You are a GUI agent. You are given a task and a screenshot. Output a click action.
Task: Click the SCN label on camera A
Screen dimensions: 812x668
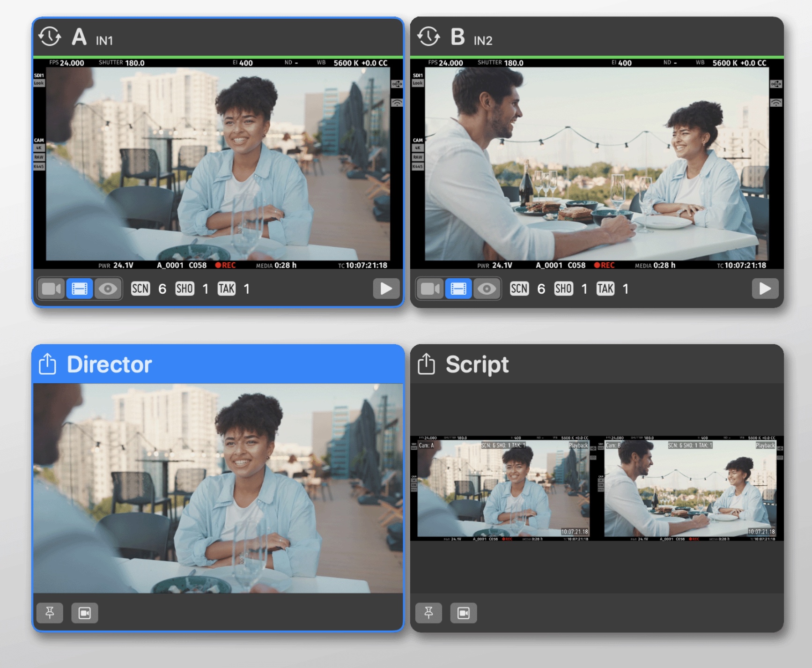(140, 289)
